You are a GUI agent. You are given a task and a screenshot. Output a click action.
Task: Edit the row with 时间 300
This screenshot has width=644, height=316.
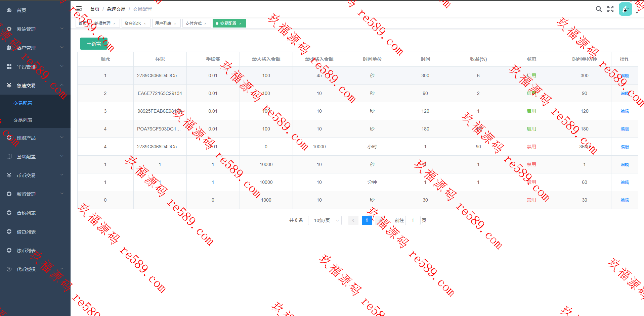coord(625,76)
